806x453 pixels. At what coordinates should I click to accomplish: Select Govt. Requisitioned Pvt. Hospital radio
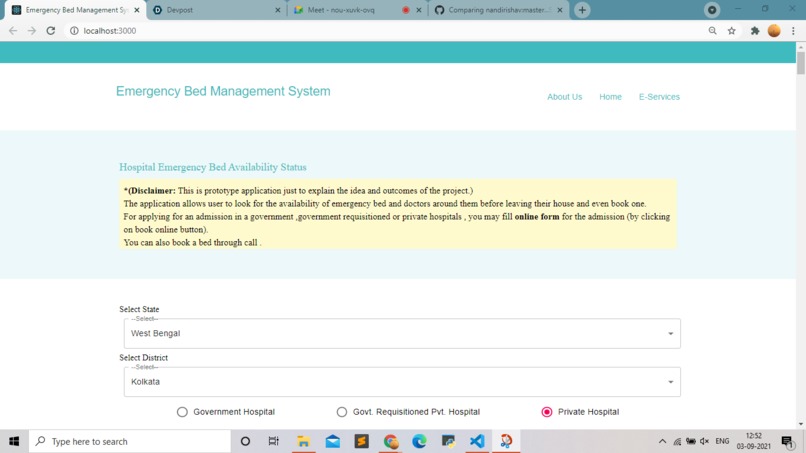[342, 412]
